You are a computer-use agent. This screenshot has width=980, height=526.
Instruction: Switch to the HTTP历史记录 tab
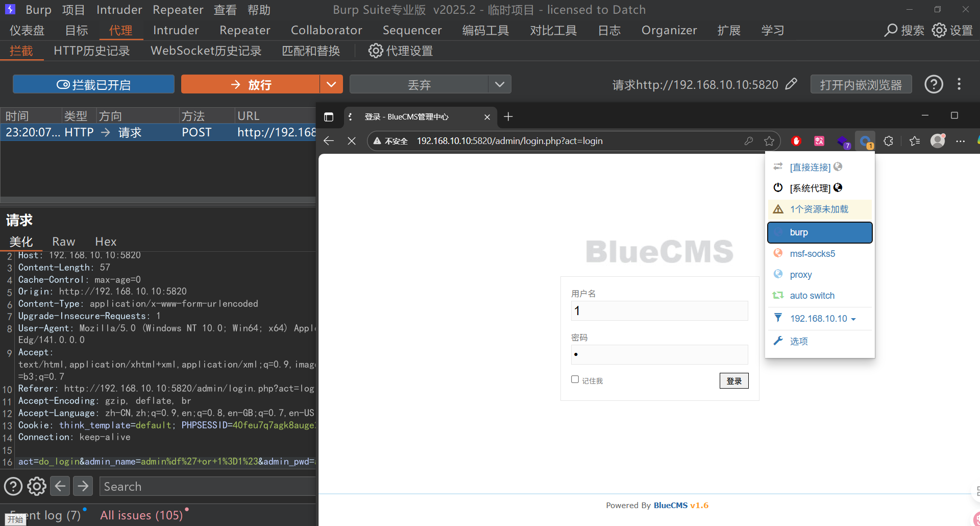pyautogui.click(x=92, y=51)
